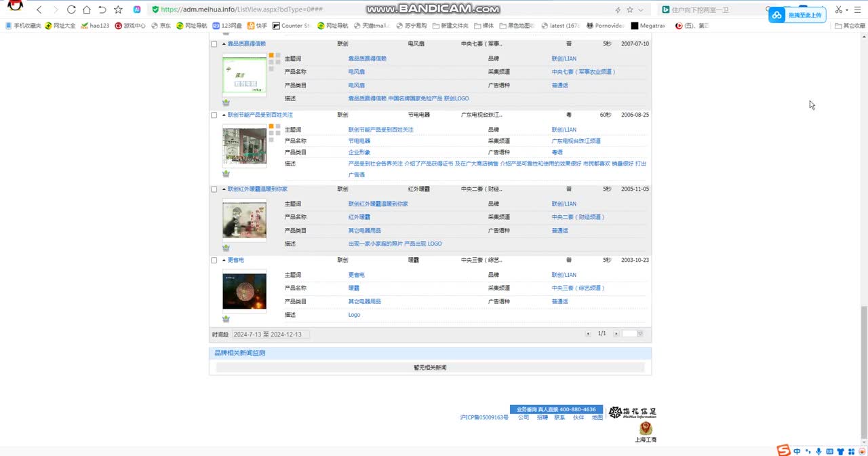This screenshot has width=868, height=456.
Task: Open the 更省电 heater thumbnail
Action: 244,291
